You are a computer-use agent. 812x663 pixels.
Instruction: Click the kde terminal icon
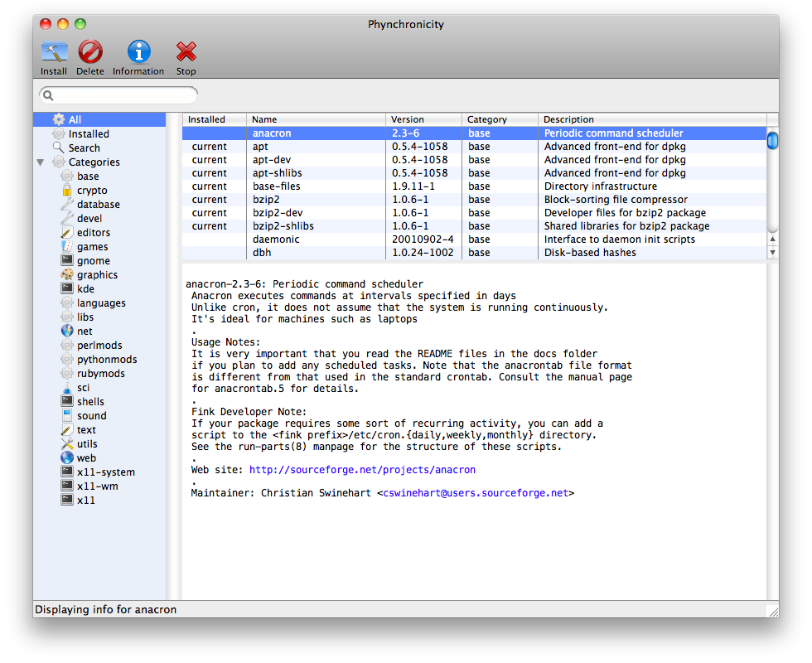[67, 288]
